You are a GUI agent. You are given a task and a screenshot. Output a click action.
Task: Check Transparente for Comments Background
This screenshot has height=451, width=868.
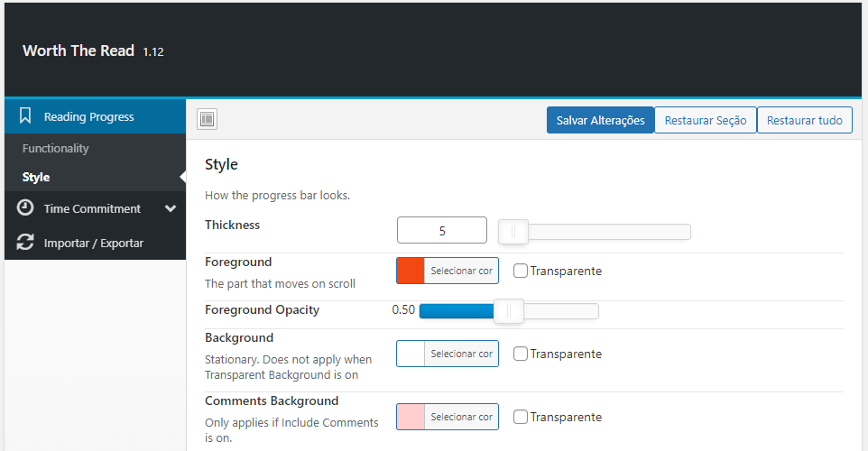pyautogui.click(x=521, y=417)
